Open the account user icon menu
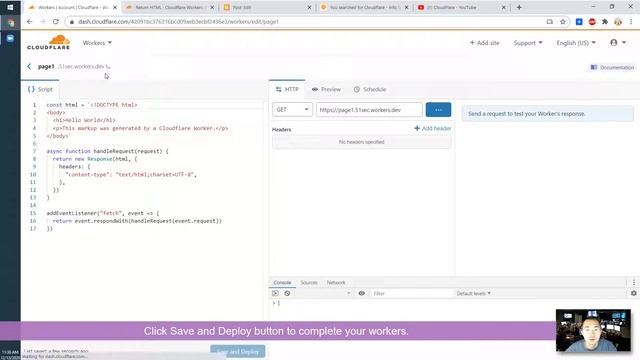This screenshot has height=360, width=640. pos(618,42)
